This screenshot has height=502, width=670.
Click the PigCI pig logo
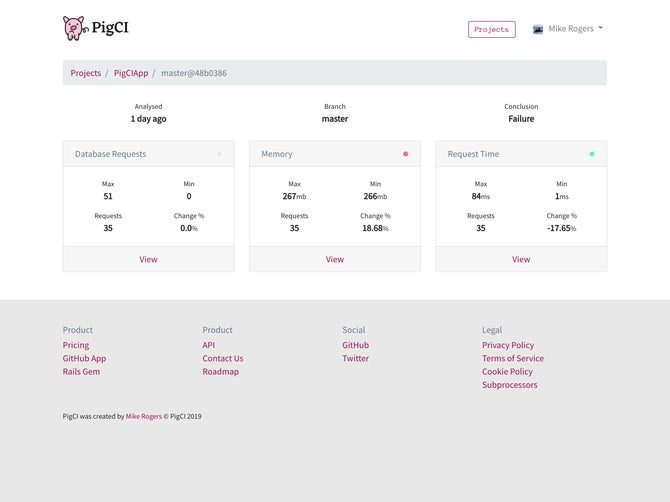click(x=76, y=28)
